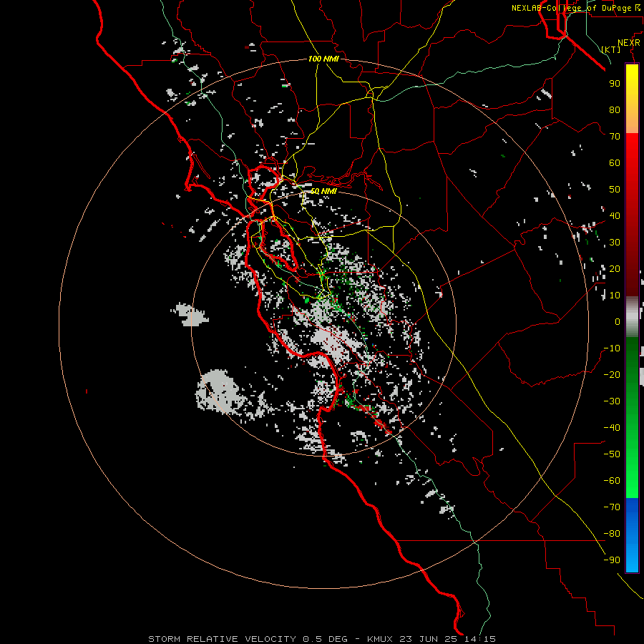The image size is (644, 644).
Task: Click the "STORM RELATIVE VELOCITY" caption text
Action: click(222, 639)
